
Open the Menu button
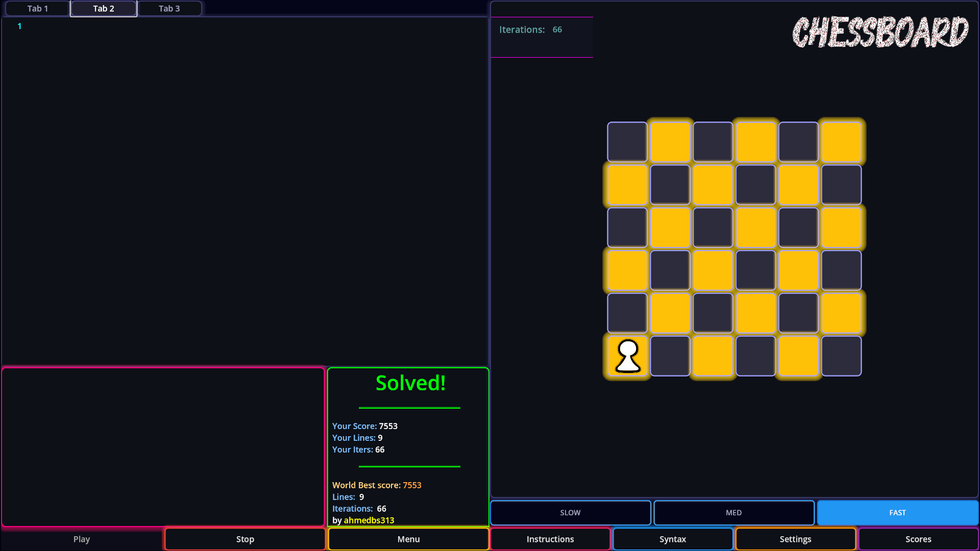408,539
